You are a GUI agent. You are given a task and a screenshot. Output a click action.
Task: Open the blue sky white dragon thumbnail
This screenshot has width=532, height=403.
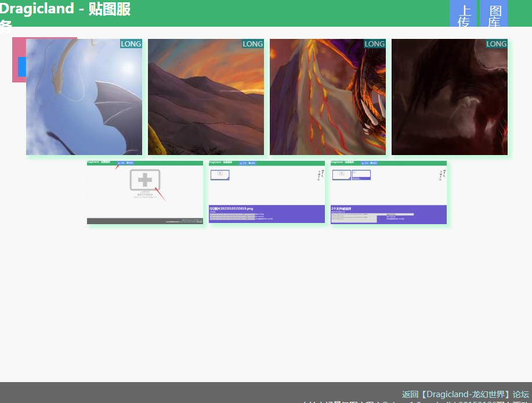click(84, 97)
